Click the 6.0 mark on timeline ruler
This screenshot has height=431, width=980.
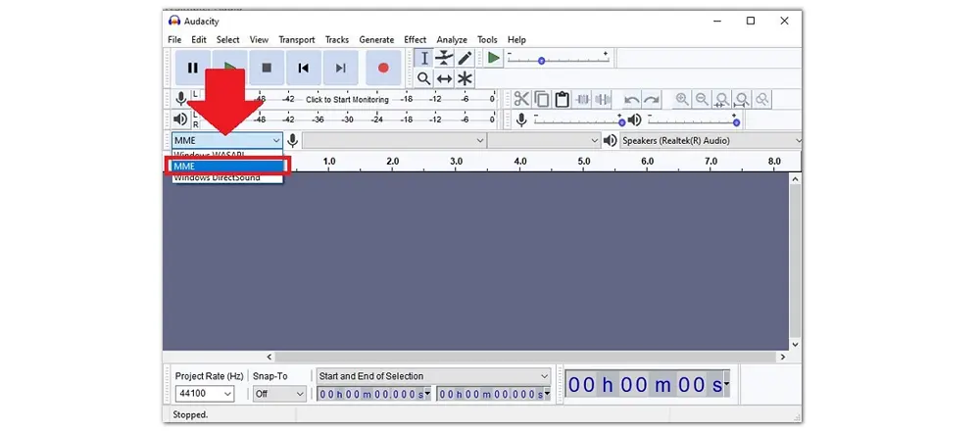(648, 162)
